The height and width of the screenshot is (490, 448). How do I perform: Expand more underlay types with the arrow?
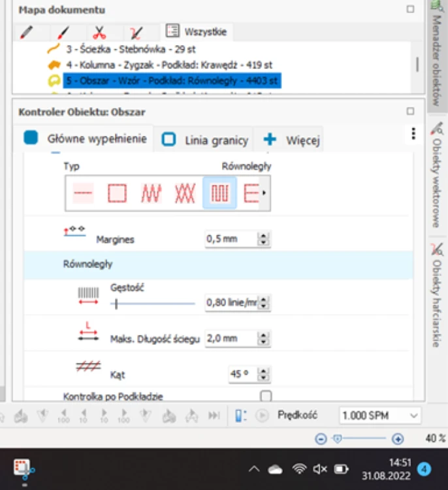(264, 193)
